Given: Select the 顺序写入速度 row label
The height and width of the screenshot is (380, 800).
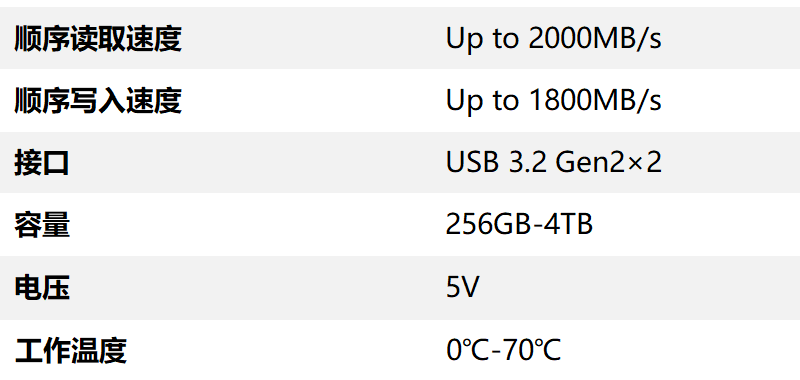Looking at the screenshot, I should [98, 100].
